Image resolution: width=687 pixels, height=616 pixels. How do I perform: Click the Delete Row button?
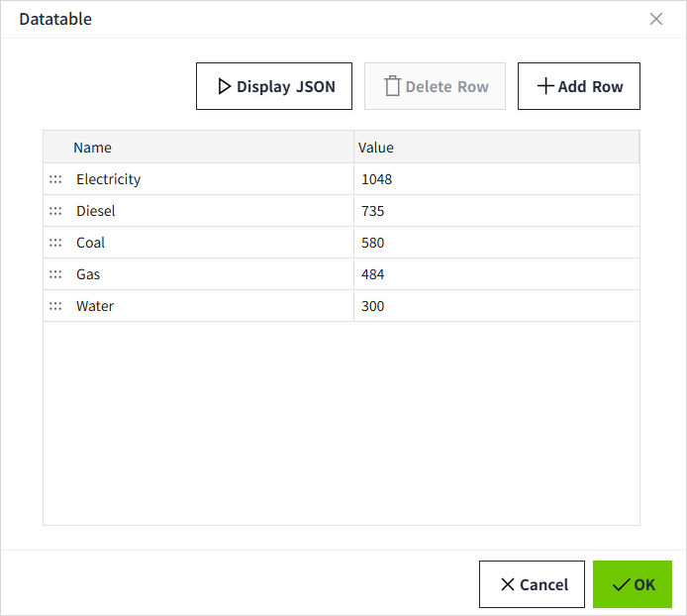click(436, 86)
